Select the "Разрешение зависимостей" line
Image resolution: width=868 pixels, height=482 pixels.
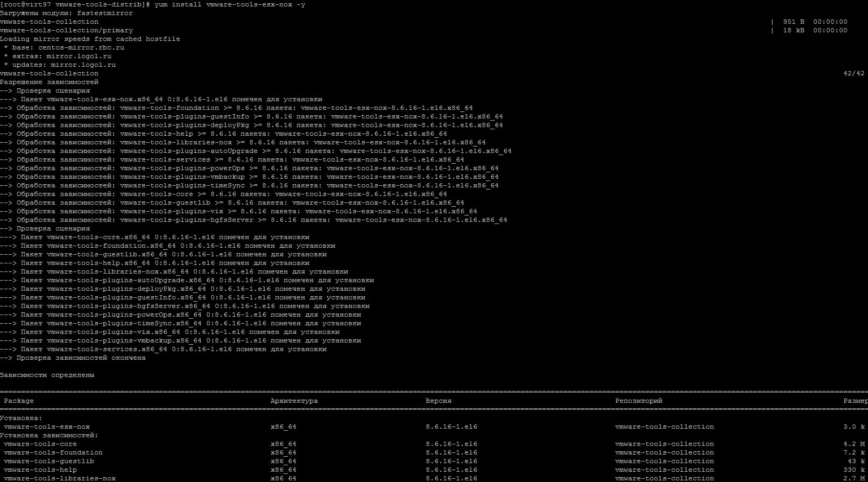point(49,82)
